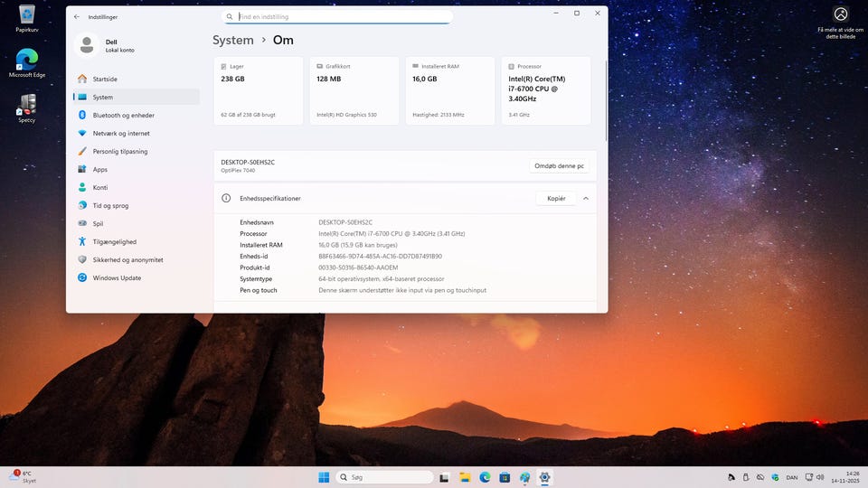Click System in the breadcrumb
Screen dimensions: 868x488
233,40
